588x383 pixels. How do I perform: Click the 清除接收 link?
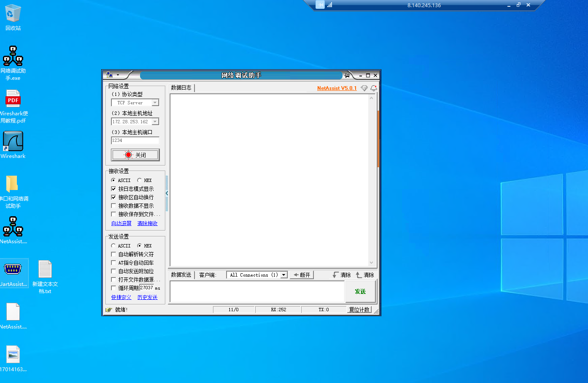coord(147,223)
